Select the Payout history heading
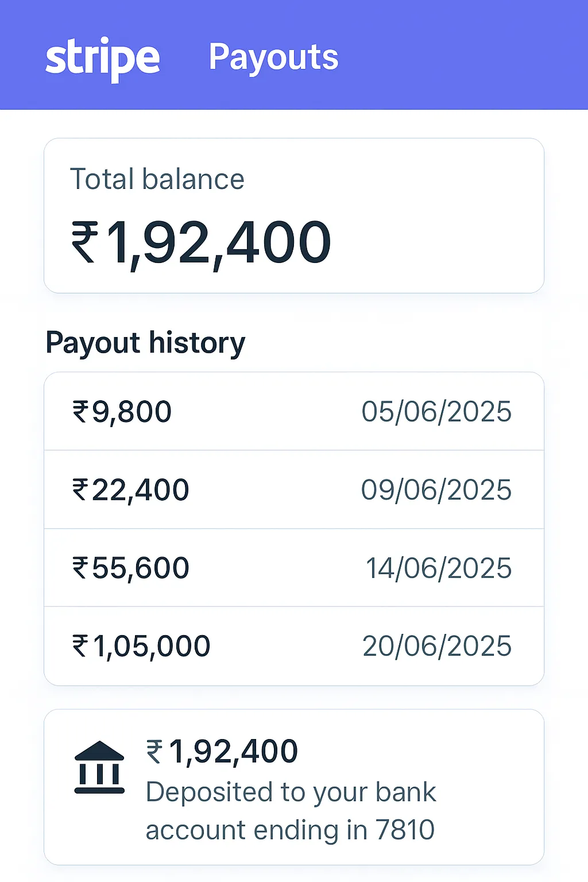 [x=145, y=343]
